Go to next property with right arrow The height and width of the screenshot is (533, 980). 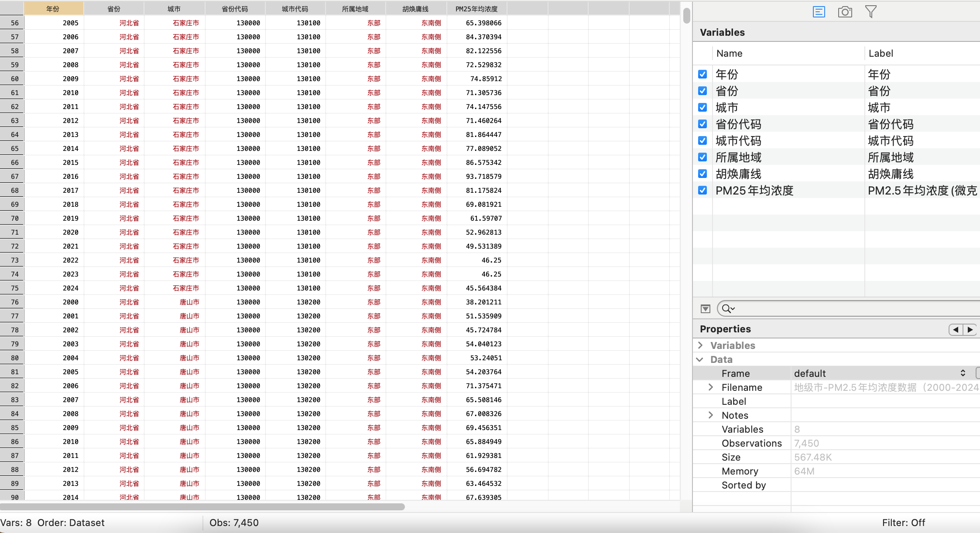pyautogui.click(x=970, y=329)
